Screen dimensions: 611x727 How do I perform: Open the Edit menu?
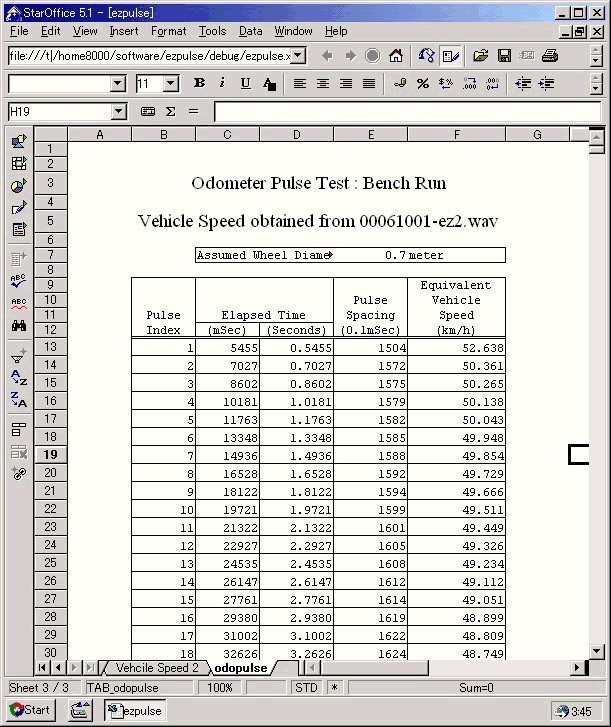(51, 31)
